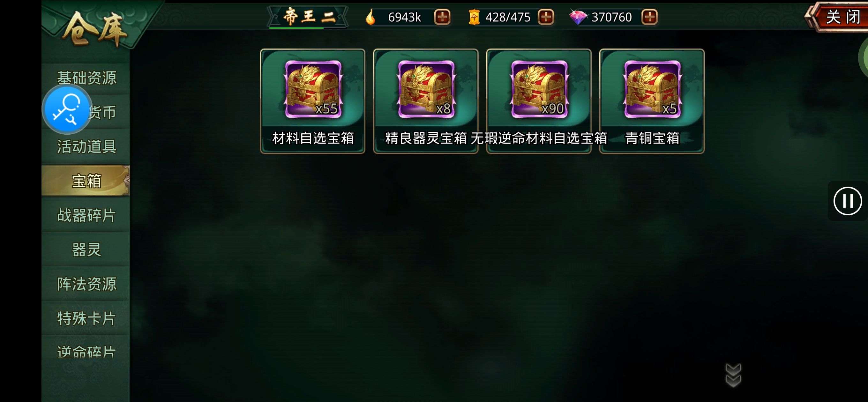
Task: Click the flame resource icon
Action: tap(370, 17)
